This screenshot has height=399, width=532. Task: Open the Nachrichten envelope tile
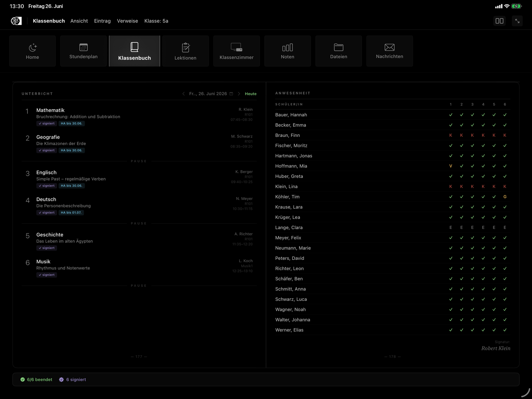click(390, 51)
